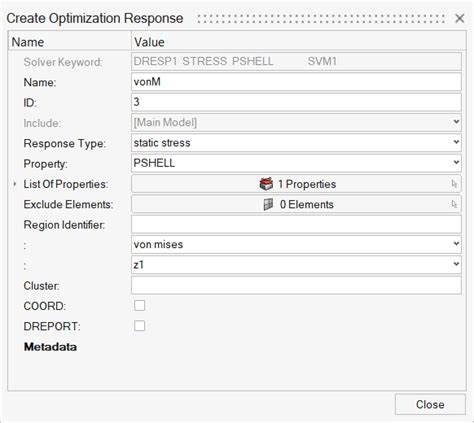
Task: Click the ID input field
Action: click(296, 102)
